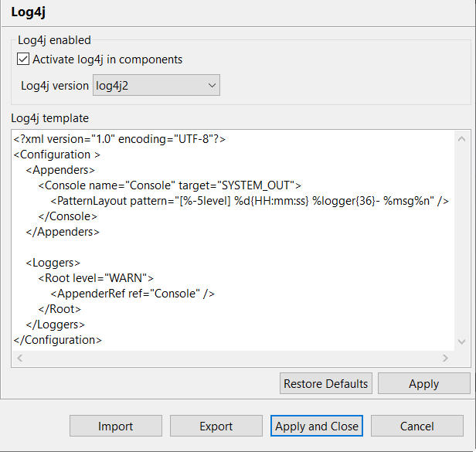The height and width of the screenshot is (452, 476).
Task: Toggle the Activate log4j in components checkbox
Action: (23, 59)
